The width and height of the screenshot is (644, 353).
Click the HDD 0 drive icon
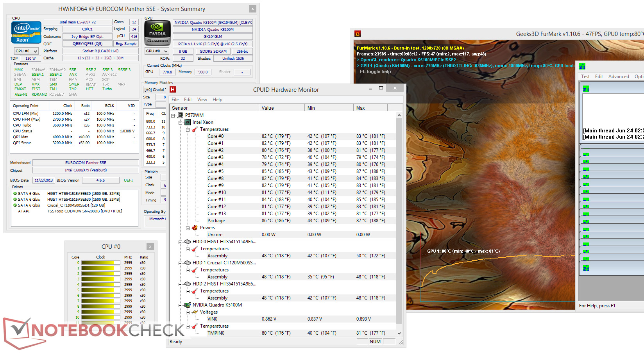coord(188,242)
